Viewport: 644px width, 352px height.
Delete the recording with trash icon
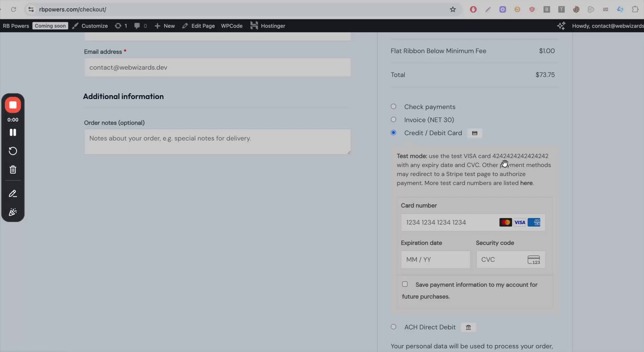coord(13,170)
